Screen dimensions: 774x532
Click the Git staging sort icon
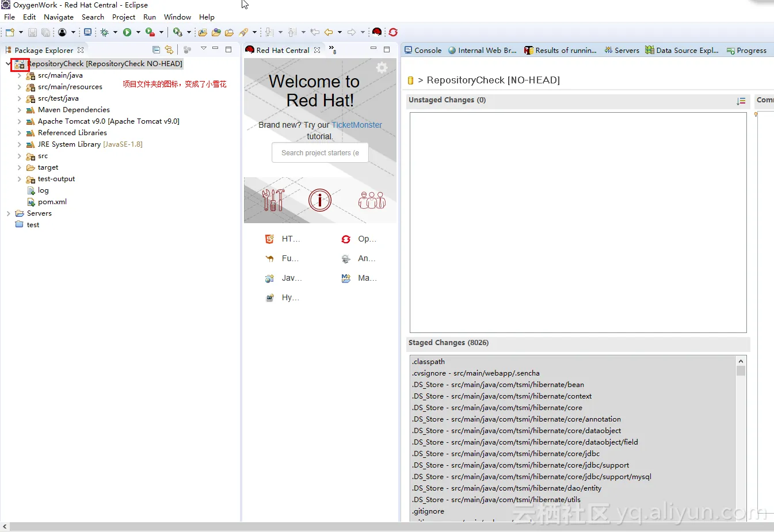(741, 101)
